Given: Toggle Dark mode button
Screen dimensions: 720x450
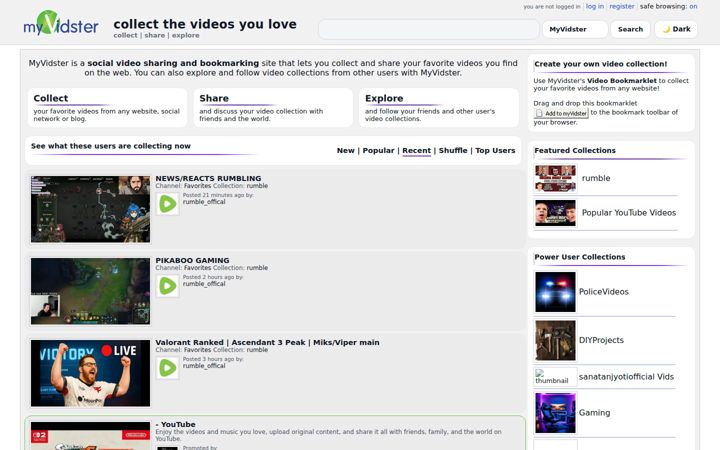Looking at the screenshot, I should coord(676,29).
